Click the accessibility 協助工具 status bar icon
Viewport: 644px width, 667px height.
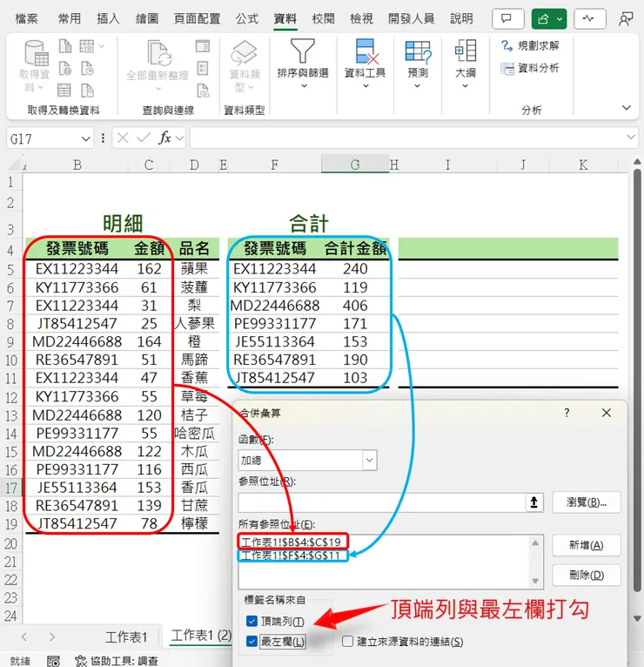point(81,661)
